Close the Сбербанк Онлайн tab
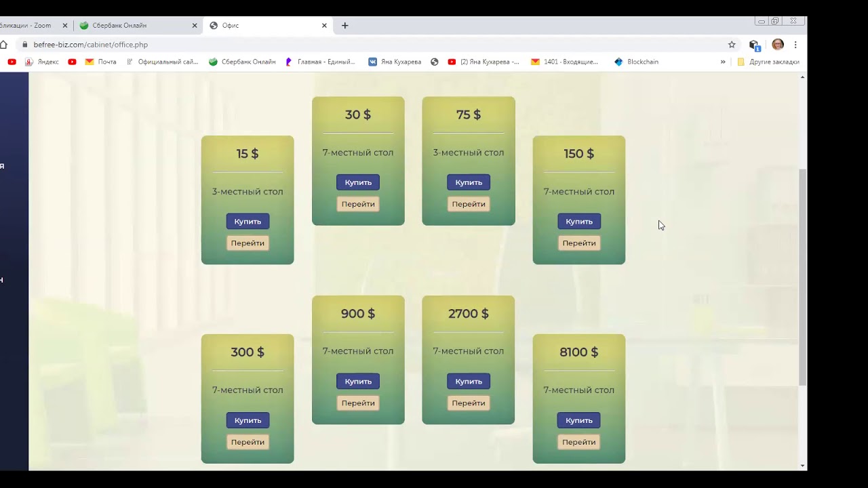The image size is (868, 488). click(195, 26)
